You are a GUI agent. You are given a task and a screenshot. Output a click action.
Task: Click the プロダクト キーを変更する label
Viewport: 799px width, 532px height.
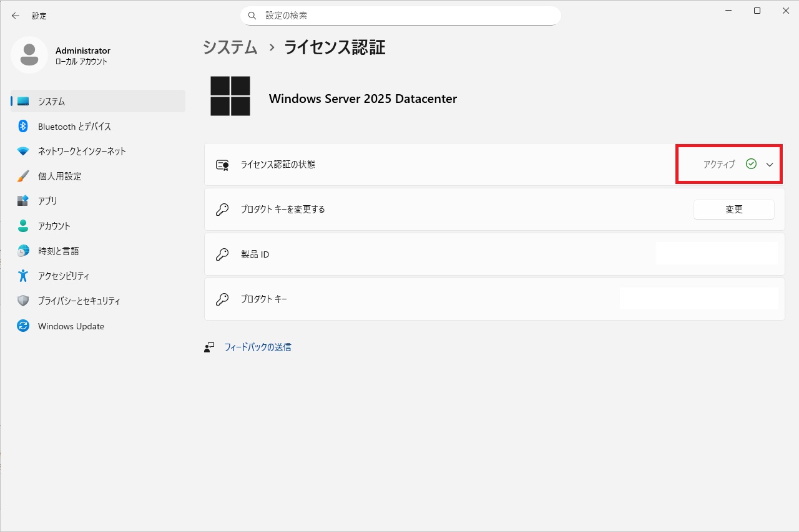[x=283, y=210]
